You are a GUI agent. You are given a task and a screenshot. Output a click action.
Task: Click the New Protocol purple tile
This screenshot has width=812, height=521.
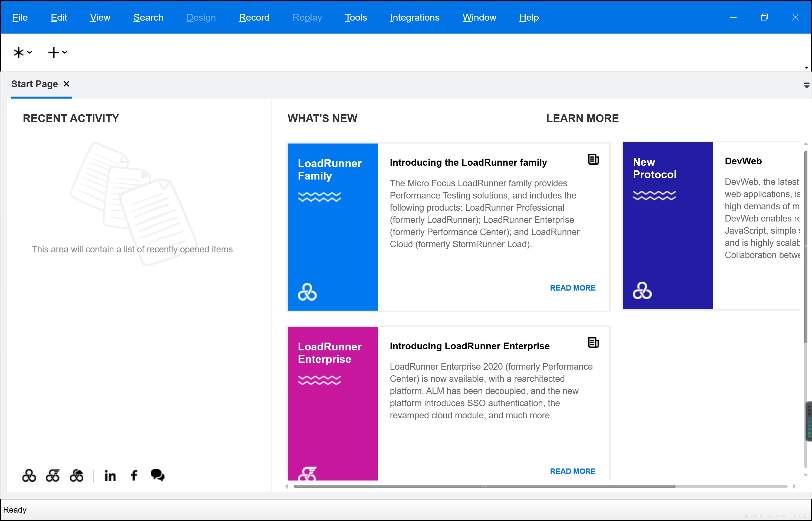668,226
